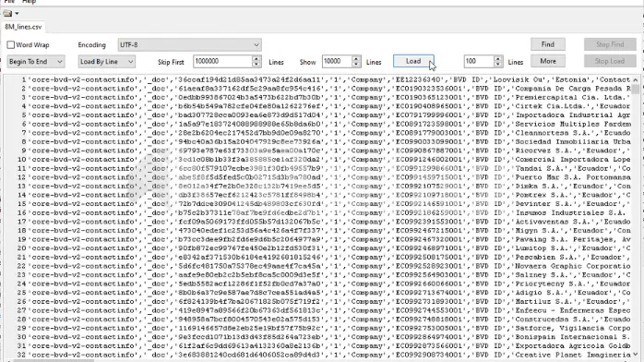Click the Show lines input field
This screenshot has height=362, width=644.
pos(337,61)
